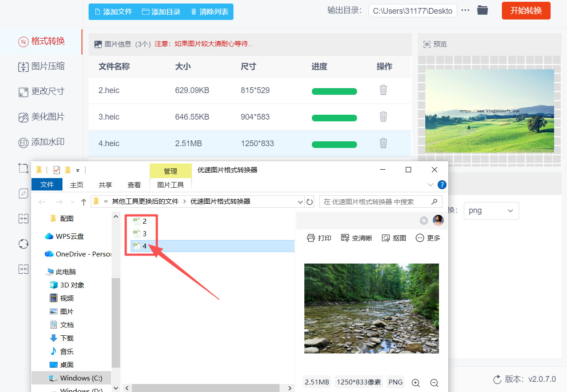Open the 更多 menu in preview pane

(x=428, y=238)
